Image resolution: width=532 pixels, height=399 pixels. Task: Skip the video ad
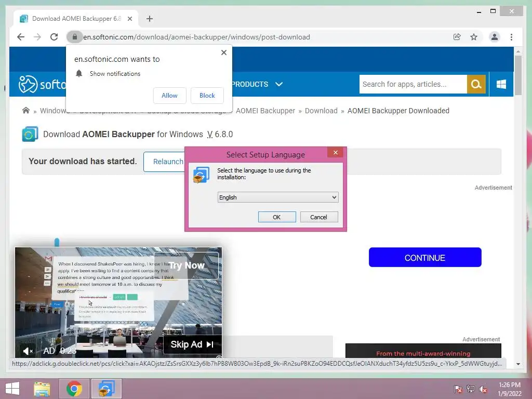[x=192, y=345]
